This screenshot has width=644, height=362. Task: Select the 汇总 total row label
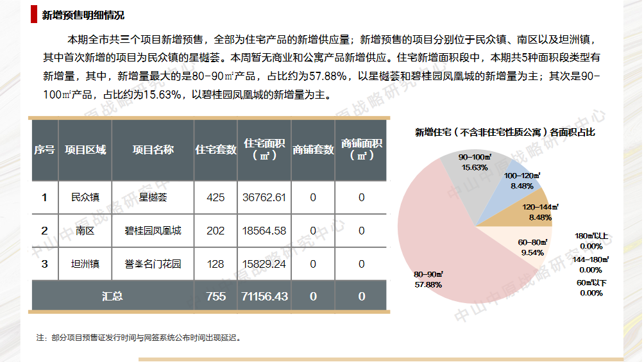(112, 296)
